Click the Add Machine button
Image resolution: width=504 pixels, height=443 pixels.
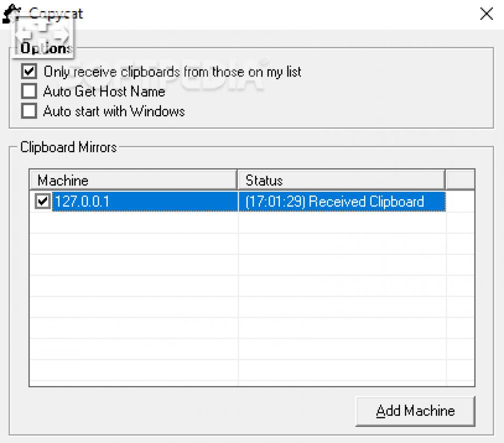click(416, 411)
